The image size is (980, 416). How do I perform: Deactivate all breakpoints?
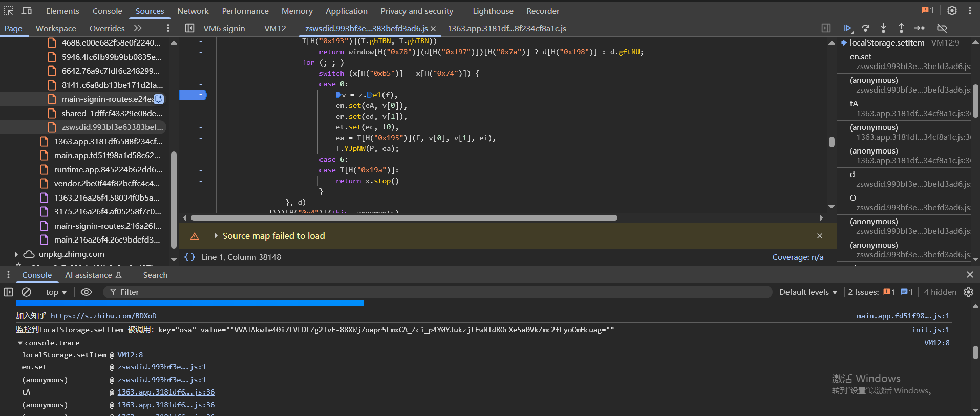[942, 28]
